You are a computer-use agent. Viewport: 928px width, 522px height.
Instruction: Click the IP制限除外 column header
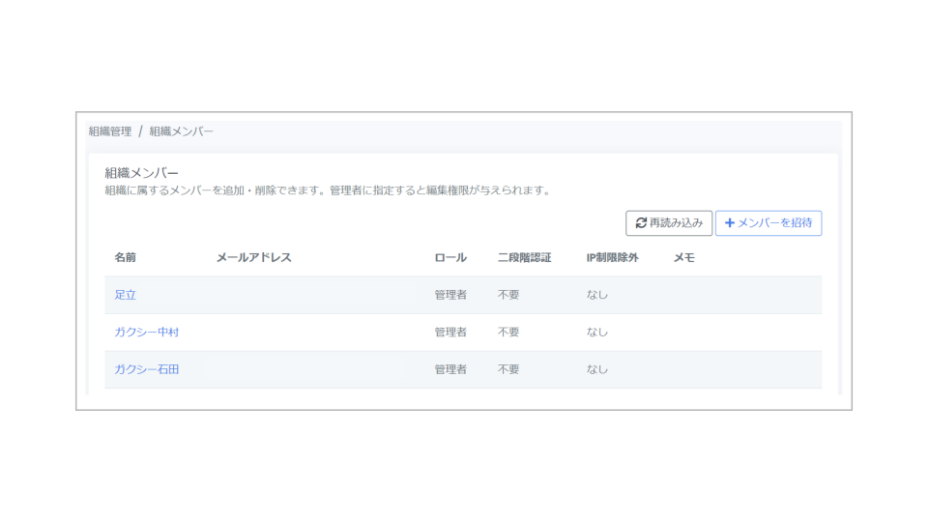click(612, 258)
